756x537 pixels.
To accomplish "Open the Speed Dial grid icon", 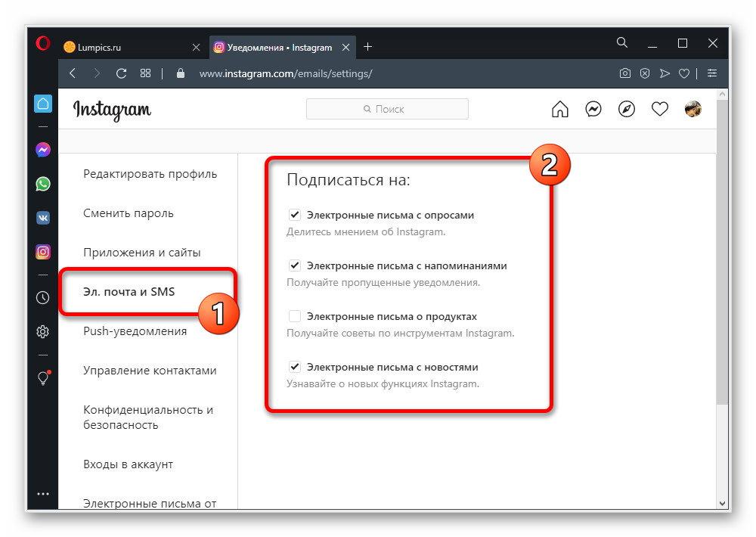I will (145, 73).
